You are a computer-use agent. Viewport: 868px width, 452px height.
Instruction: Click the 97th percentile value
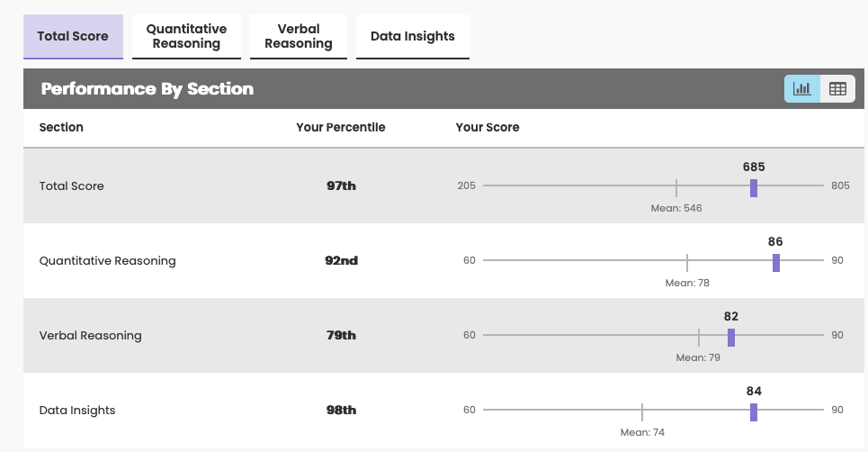click(x=341, y=186)
